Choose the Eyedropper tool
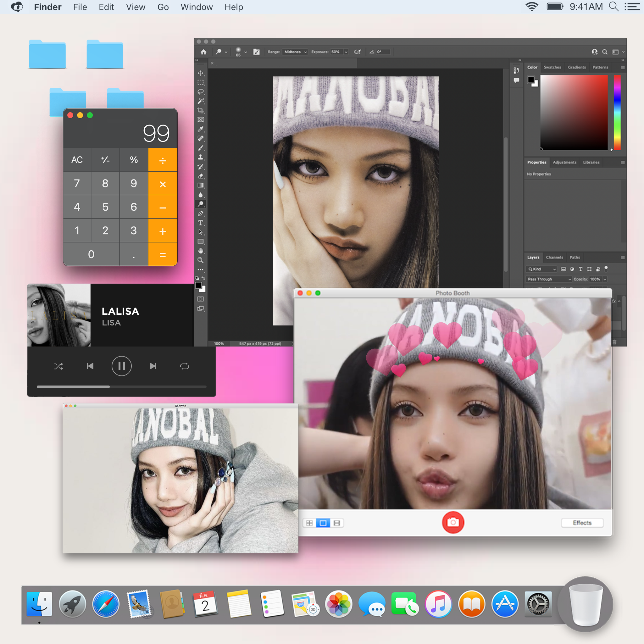Image resolution: width=644 pixels, height=644 pixels. tap(200, 129)
